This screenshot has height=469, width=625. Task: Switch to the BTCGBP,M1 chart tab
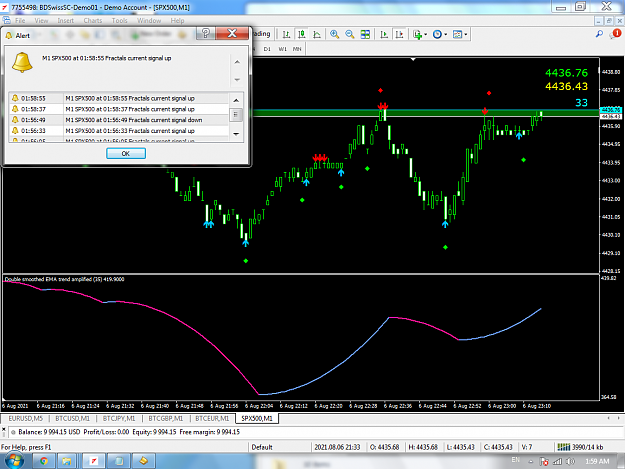[x=165, y=418]
